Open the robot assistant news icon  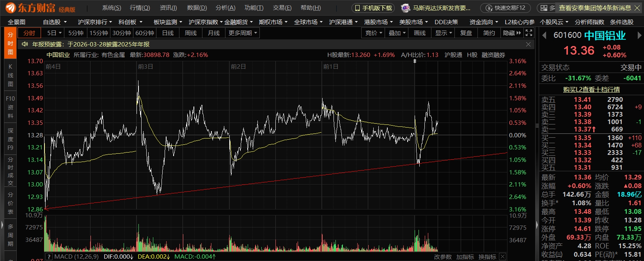tap(406, 8)
